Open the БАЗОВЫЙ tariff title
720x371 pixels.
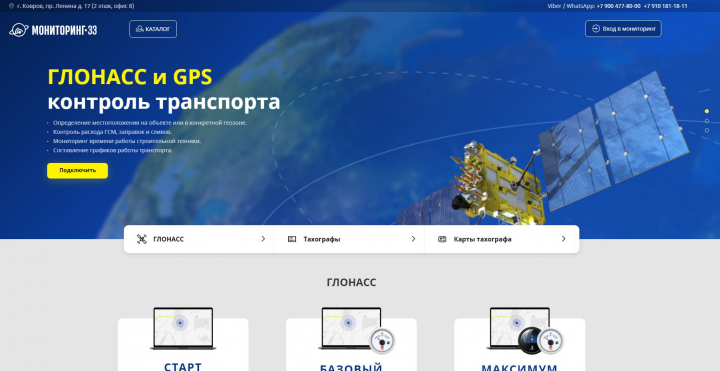[x=351, y=367]
